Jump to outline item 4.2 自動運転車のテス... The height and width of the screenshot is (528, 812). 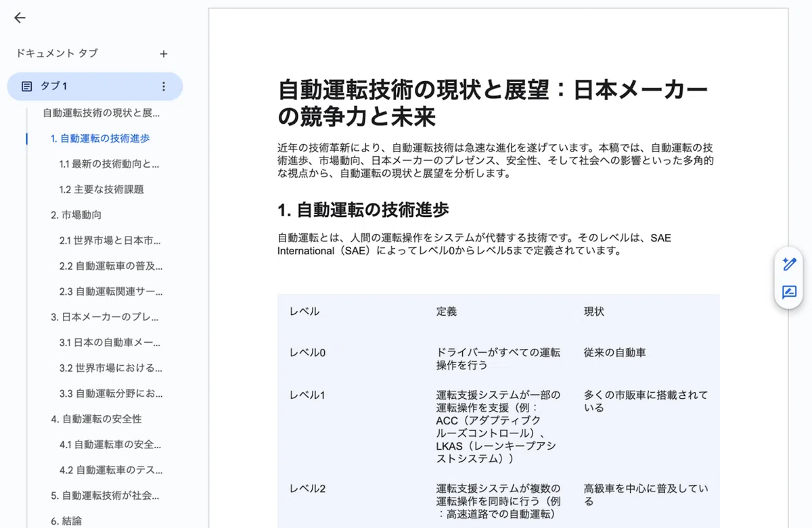pos(111,471)
